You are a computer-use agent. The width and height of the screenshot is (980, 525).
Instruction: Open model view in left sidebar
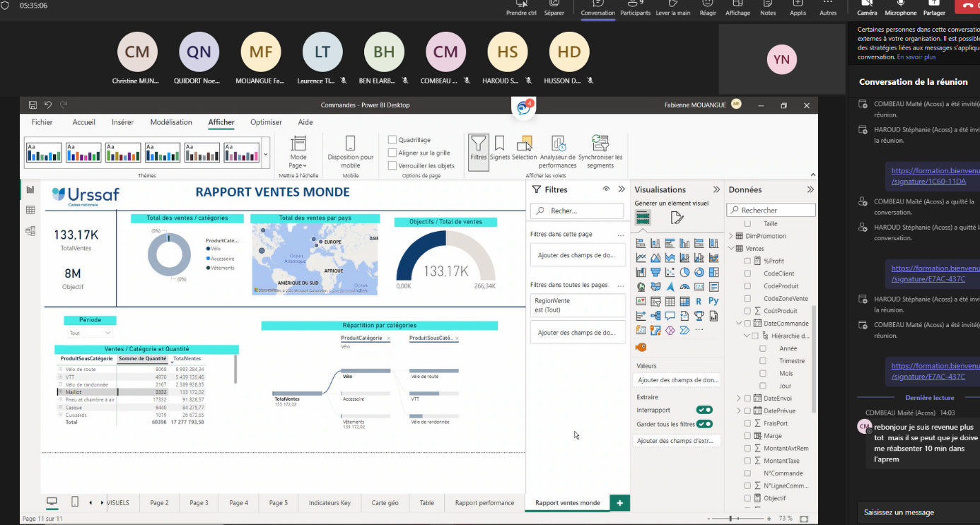(30, 230)
